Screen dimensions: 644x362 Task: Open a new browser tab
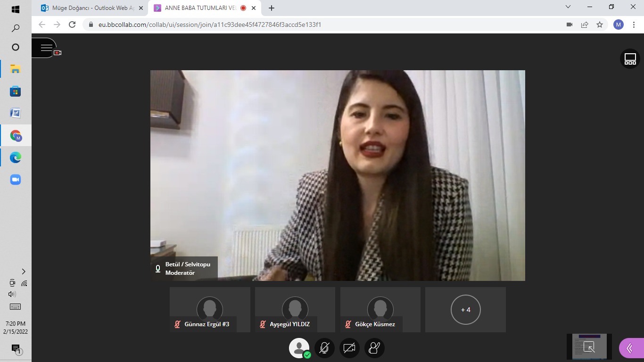click(272, 8)
